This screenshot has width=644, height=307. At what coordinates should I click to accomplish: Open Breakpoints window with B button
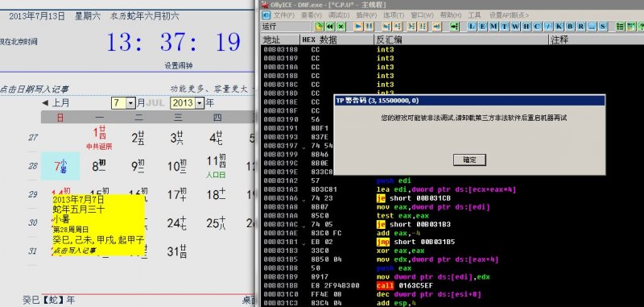570,27
